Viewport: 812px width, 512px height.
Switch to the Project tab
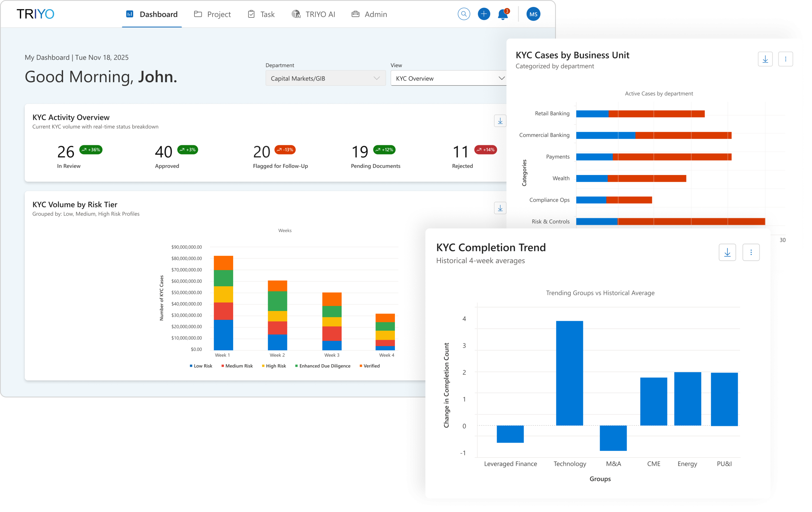click(x=213, y=14)
